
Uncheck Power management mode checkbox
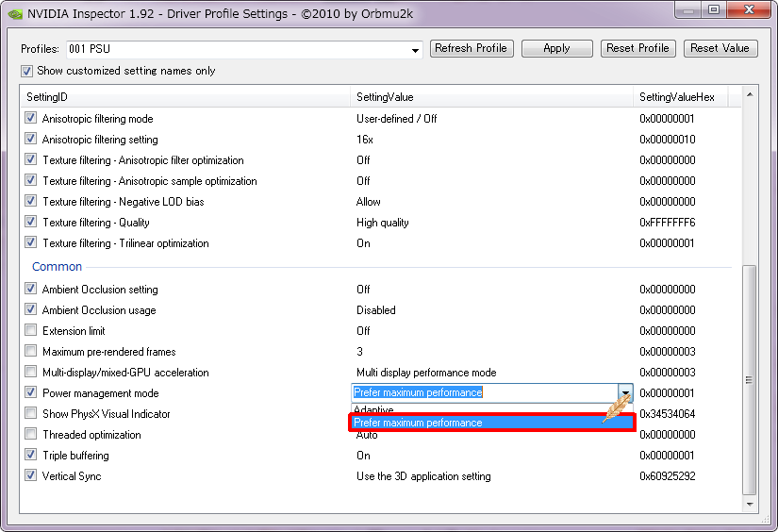31,392
